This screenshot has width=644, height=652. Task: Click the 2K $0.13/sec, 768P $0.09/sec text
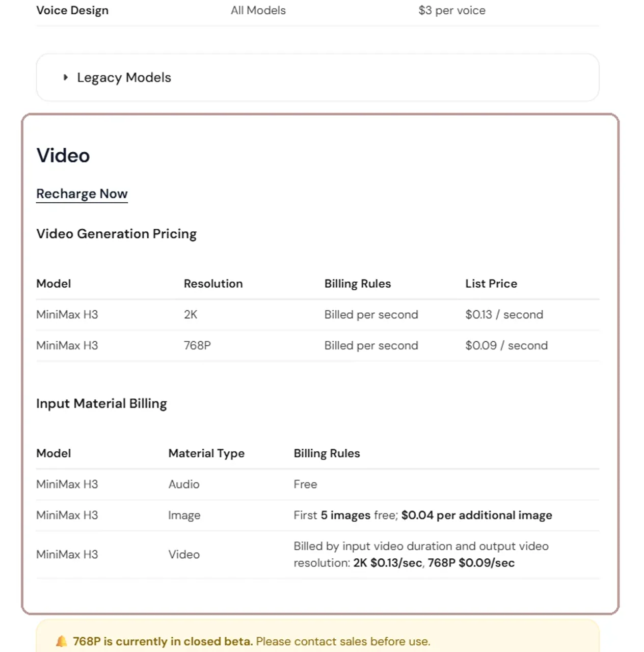[434, 563]
